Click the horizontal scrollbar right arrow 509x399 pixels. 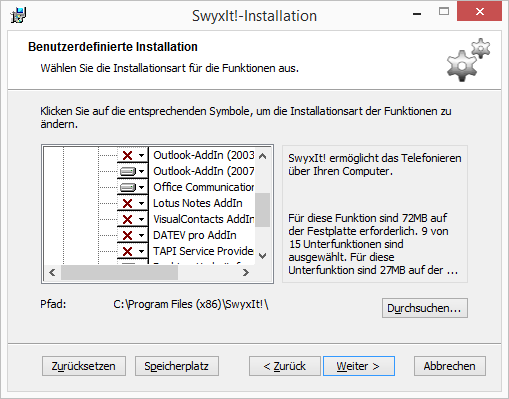246,273
